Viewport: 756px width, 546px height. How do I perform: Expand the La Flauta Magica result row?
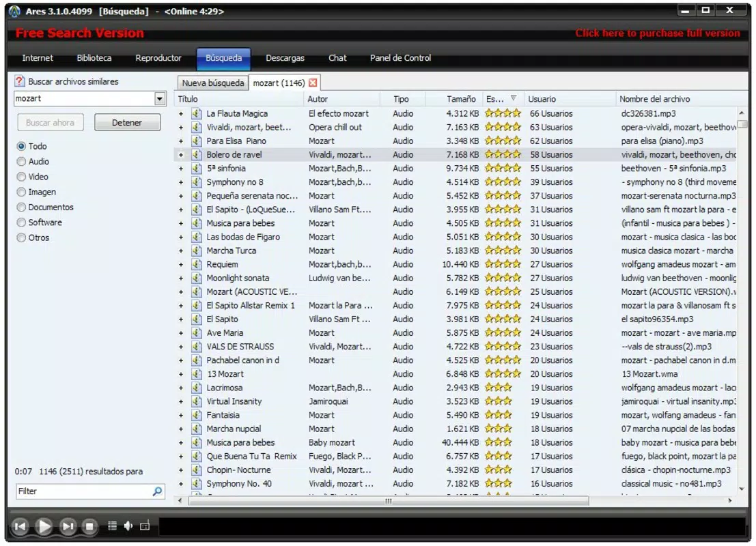(181, 114)
